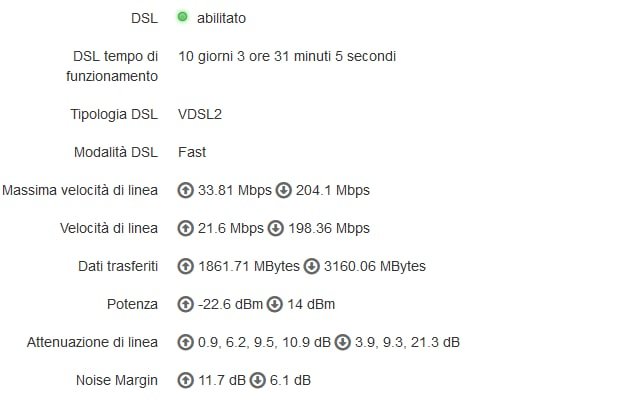The width and height of the screenshot is (643, 414).
Task: Click the Dati trasferiti label
Action: point(118,266)
